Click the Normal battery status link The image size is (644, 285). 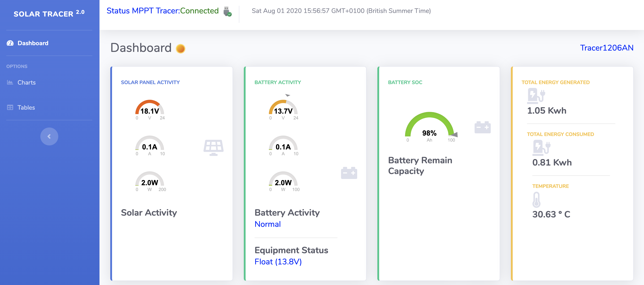tap(268, 224)
